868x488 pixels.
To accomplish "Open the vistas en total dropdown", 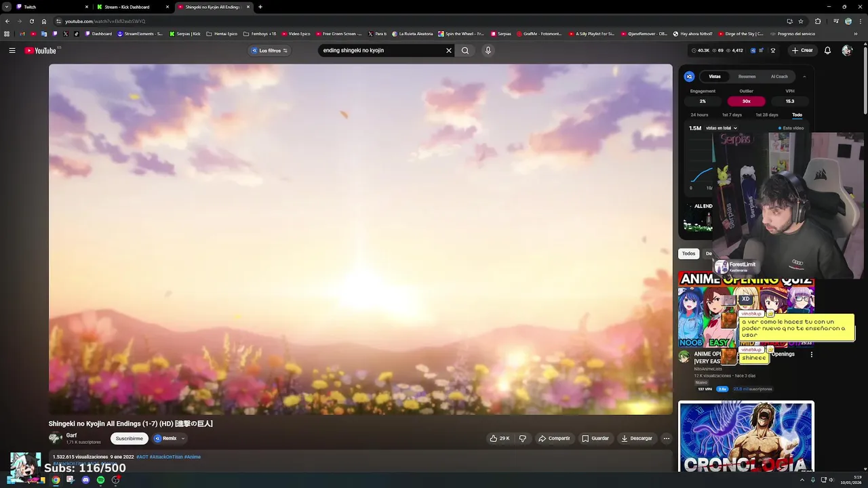I will [x=721, y=128].
